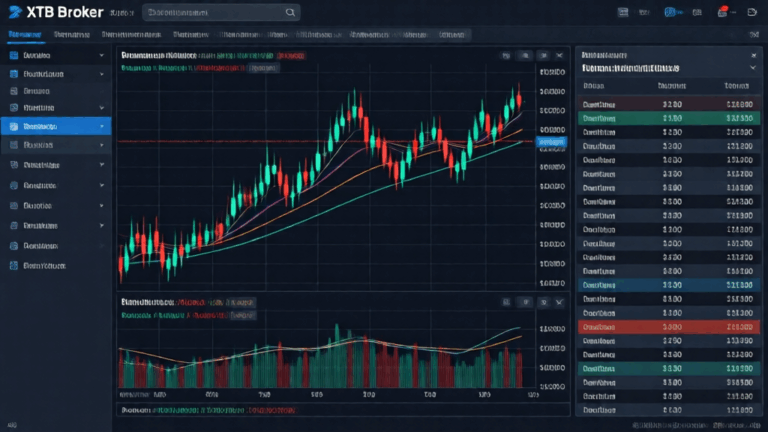Select the blue highlighted row in the watchlist
The image size is (768, 432).
(669, 285)
